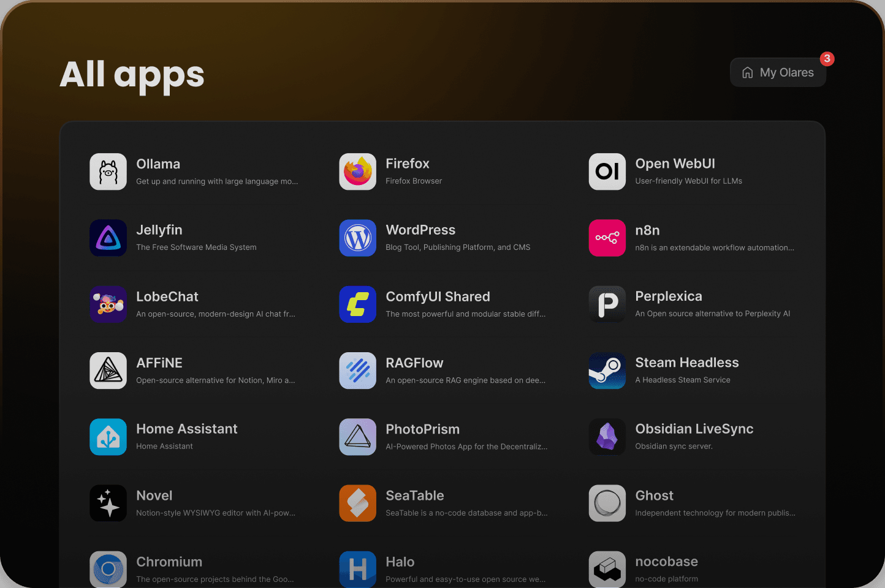Open the WordPress app name
Image resolution: width=885 pixels, height=588 pixels.
click(x=420, y=230)
